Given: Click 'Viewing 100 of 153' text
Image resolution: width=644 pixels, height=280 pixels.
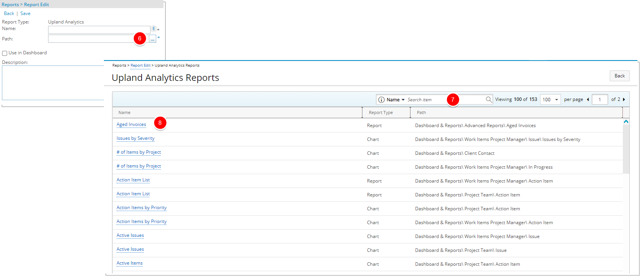Looking at the screenshot, I should click(x=516, y=99).
